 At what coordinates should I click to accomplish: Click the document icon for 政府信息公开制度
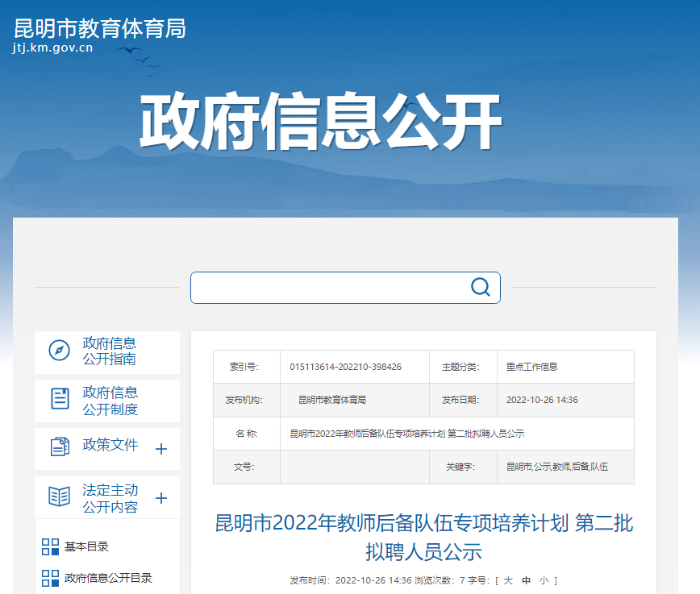pyautogui.click(x=60, y=398)
